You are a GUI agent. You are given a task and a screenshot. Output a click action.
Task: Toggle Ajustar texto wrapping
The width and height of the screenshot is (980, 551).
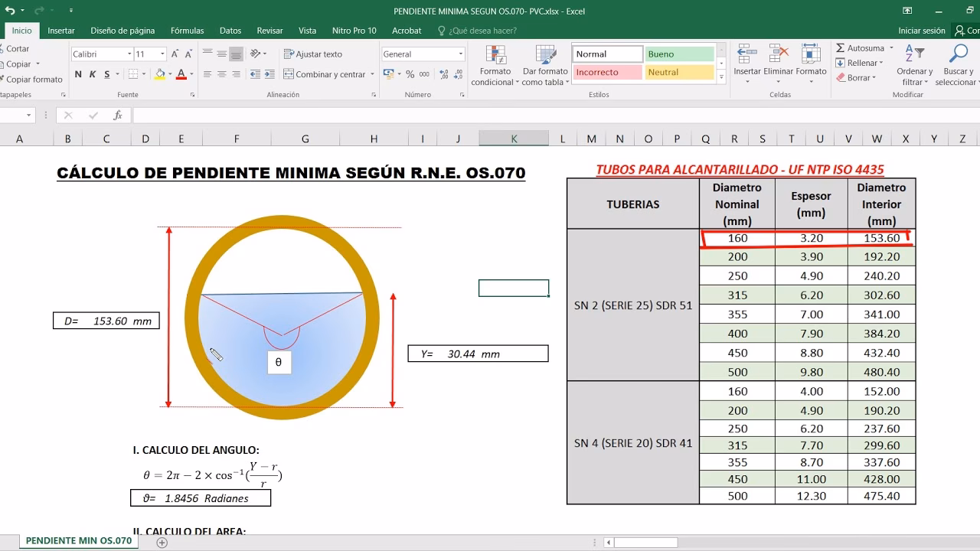coord(312,54)
